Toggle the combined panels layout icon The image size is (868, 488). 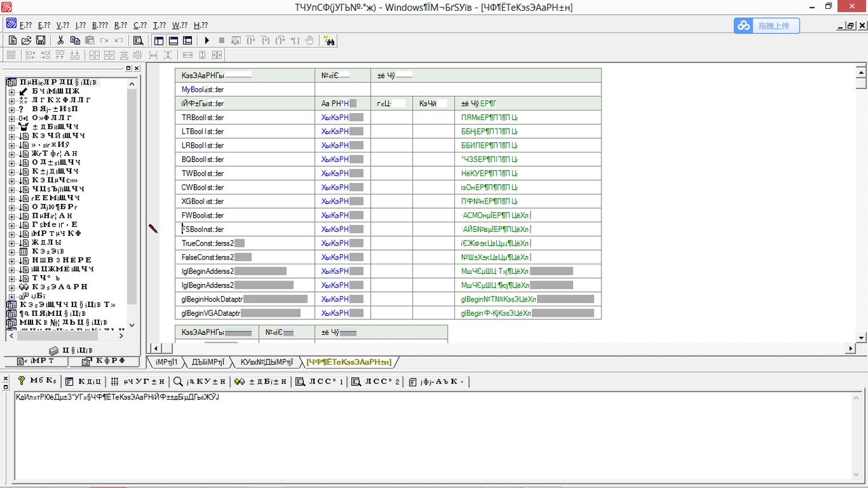188,41
